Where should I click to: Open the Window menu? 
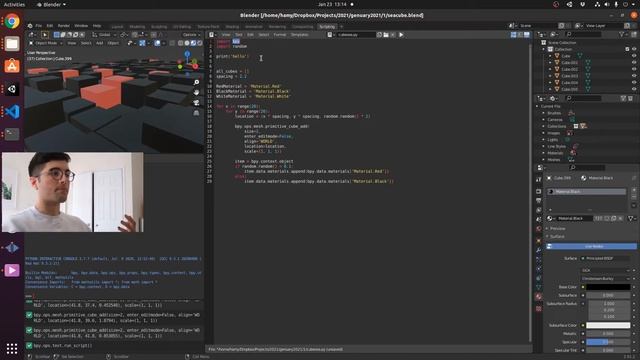click(x=81, y=26)
